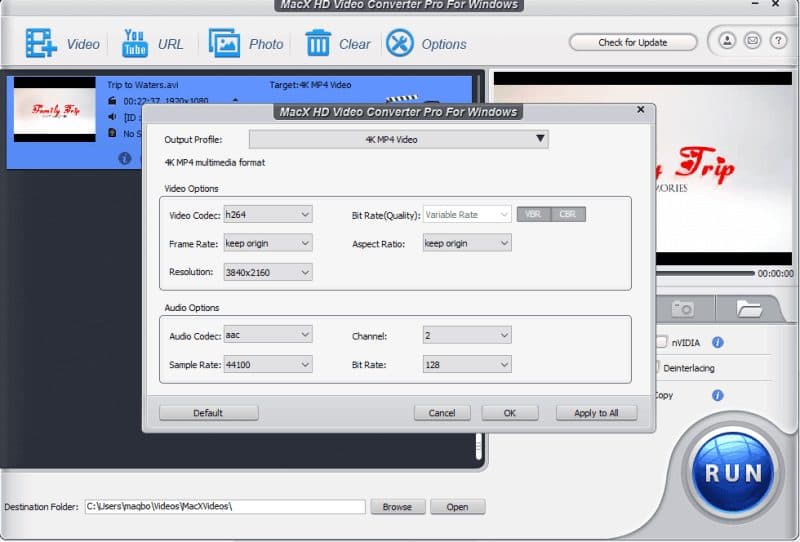
Task: Click the audio speaker icon in file row
Action: [112, 117]
